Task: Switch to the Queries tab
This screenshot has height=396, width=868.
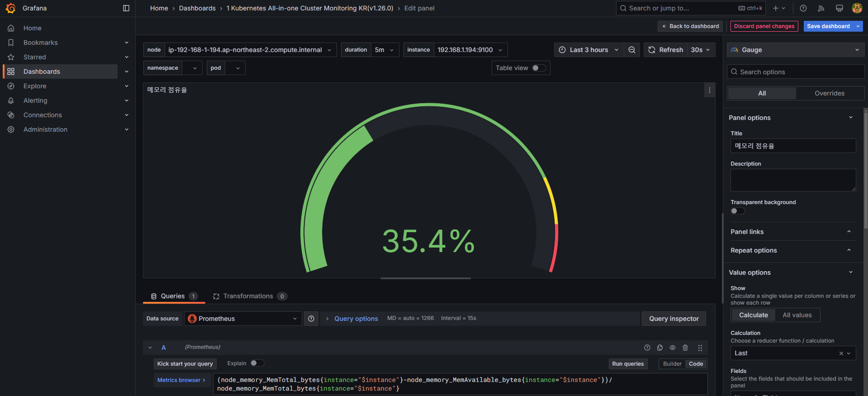Action: coord(174,296)
